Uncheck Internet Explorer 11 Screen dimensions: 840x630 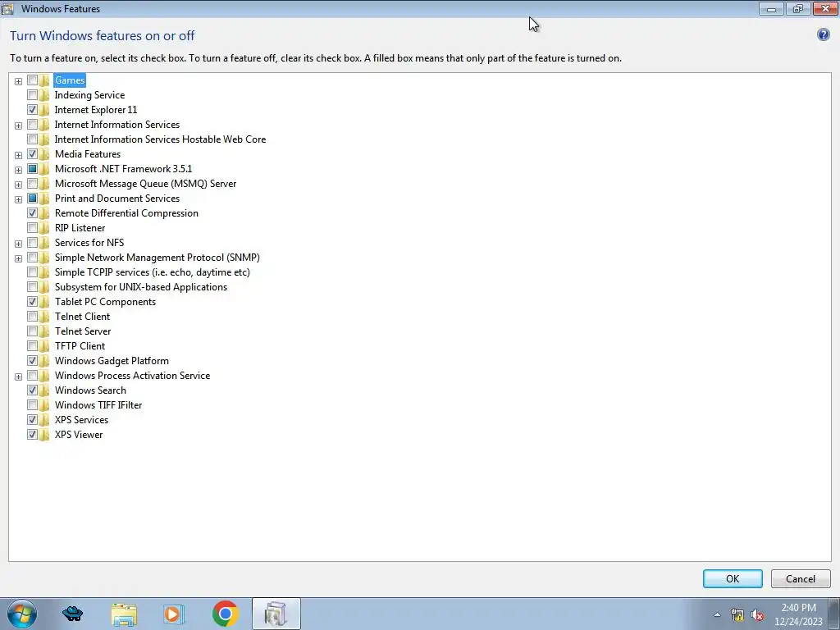(32, 110)
